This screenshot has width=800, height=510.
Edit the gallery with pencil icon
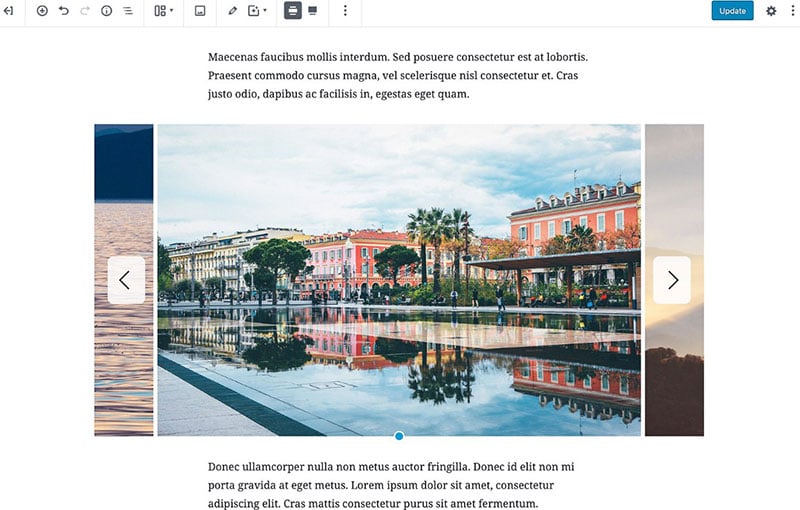(233, 11)
